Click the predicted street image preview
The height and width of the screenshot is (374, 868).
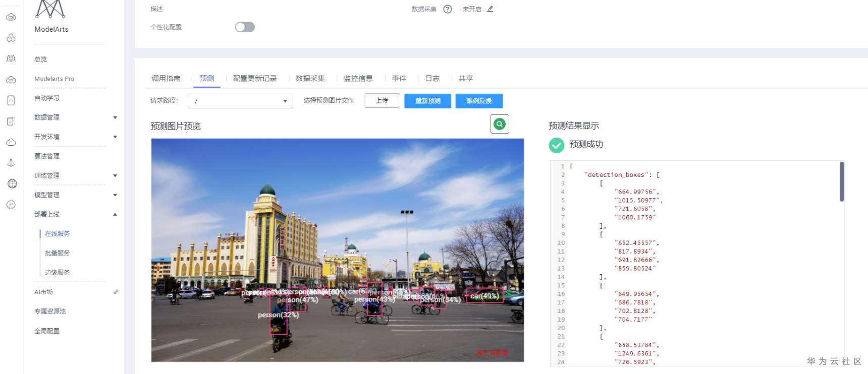pyautogui.click(x=338, y=250)
